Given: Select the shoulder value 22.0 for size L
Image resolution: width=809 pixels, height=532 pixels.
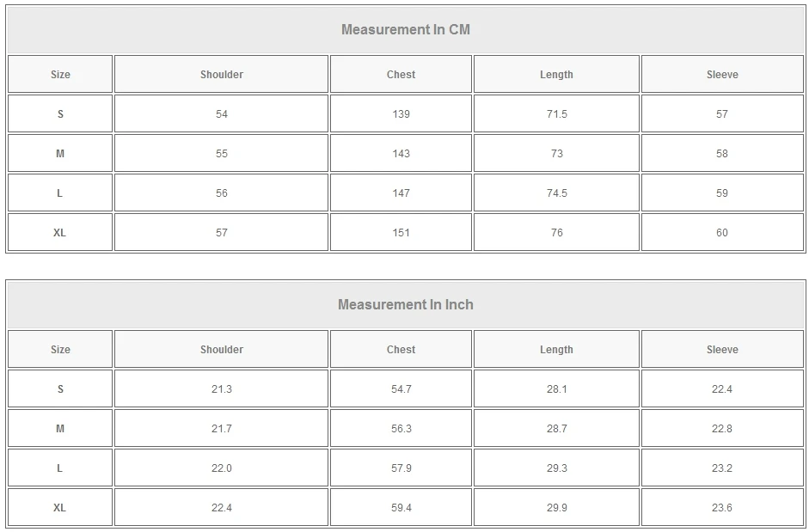Looking at the screenshot, I should [222, 468].
